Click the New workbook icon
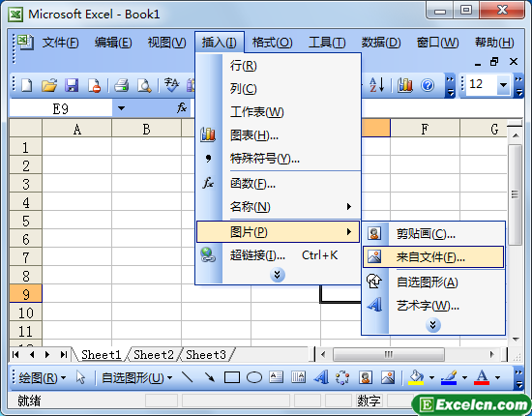 click(27, 85)
